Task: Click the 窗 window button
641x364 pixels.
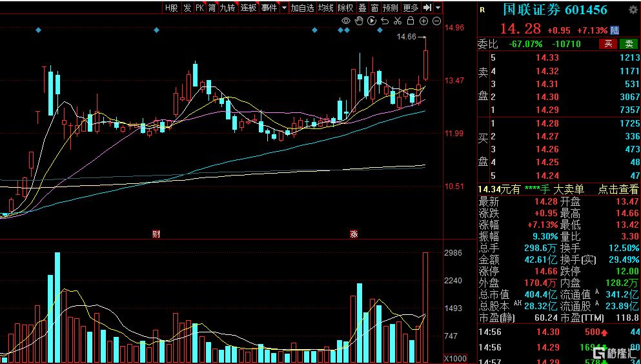Action: (374, 7)
